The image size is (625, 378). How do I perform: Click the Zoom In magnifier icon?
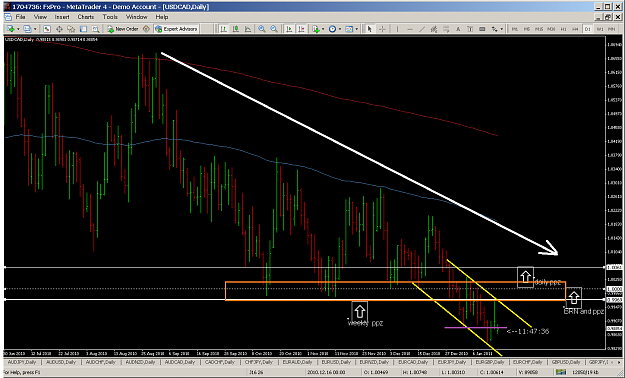(262, 29)
